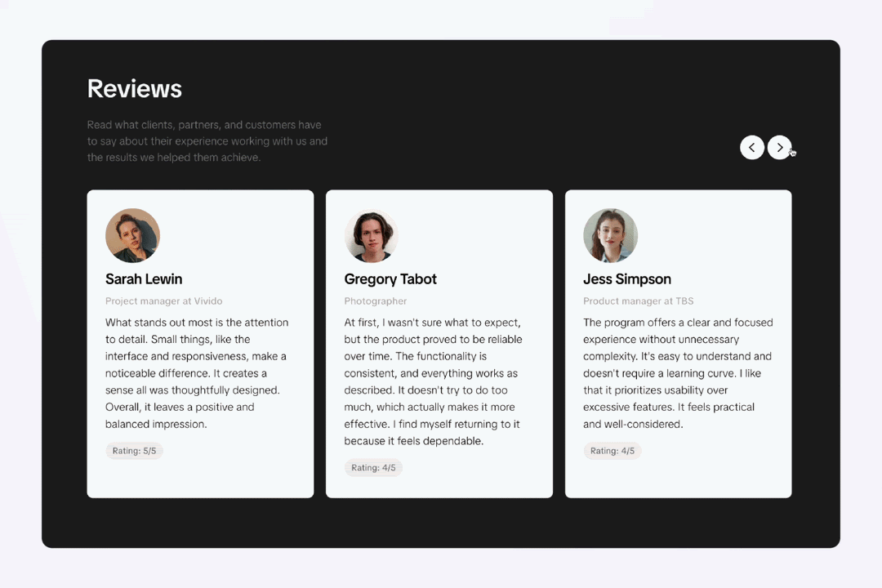Click 'Product manager at TBS' subtitle
Screen dimensions: 882x588
[x=639, y=301]
